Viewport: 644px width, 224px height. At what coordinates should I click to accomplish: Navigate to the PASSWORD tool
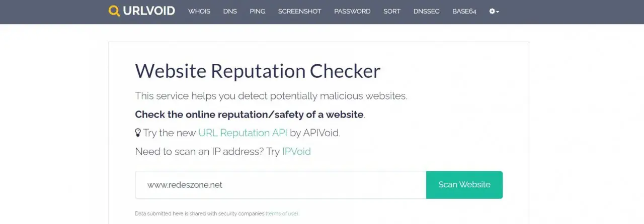pyautogui.click(x=352, y=11)
